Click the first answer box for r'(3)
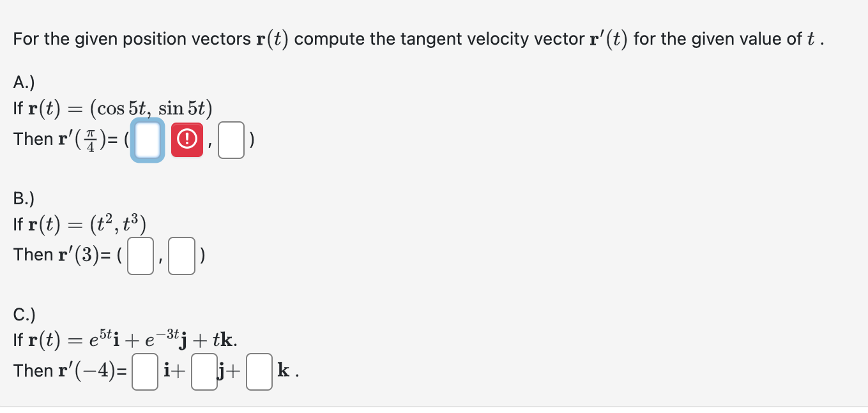The image size is (868, 413). point(140,255)
